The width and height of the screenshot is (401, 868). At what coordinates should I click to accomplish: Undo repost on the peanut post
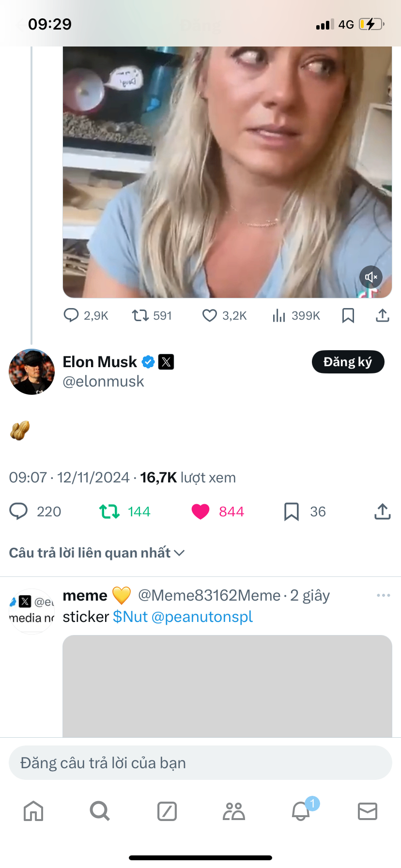(x=109, y=511)
